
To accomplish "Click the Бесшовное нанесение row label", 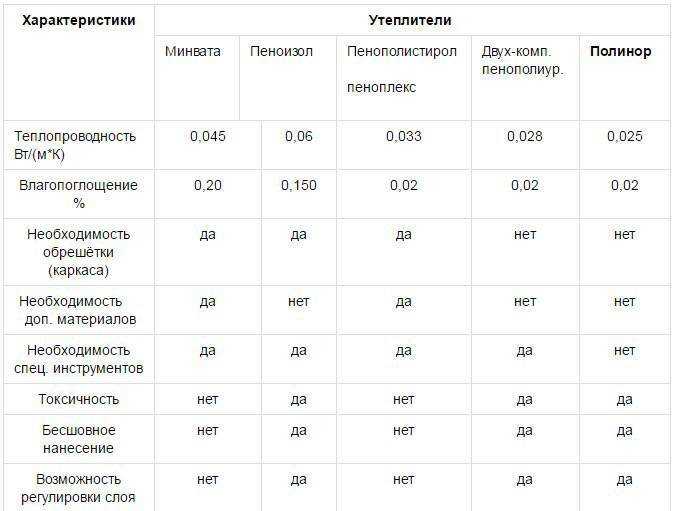I will click(78, 439).
